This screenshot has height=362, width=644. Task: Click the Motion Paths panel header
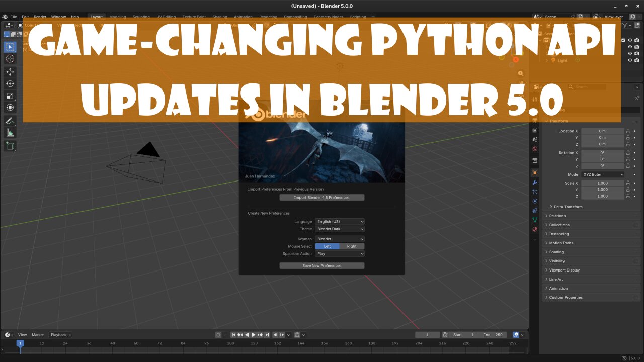click(x=591, y=243)
